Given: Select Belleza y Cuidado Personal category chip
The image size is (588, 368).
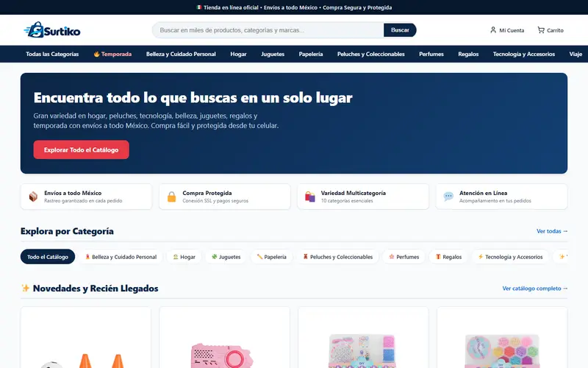Looking at the screenshot, I should [x=121, y=257].
